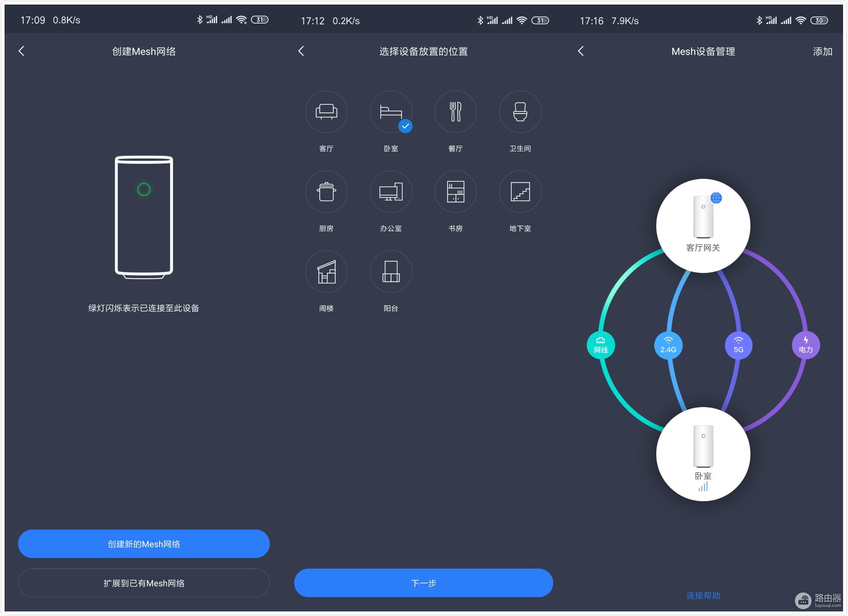848x616 pixels.
Task: Toggle the checked 卧室 bedroom option
Action: (391, 112)
